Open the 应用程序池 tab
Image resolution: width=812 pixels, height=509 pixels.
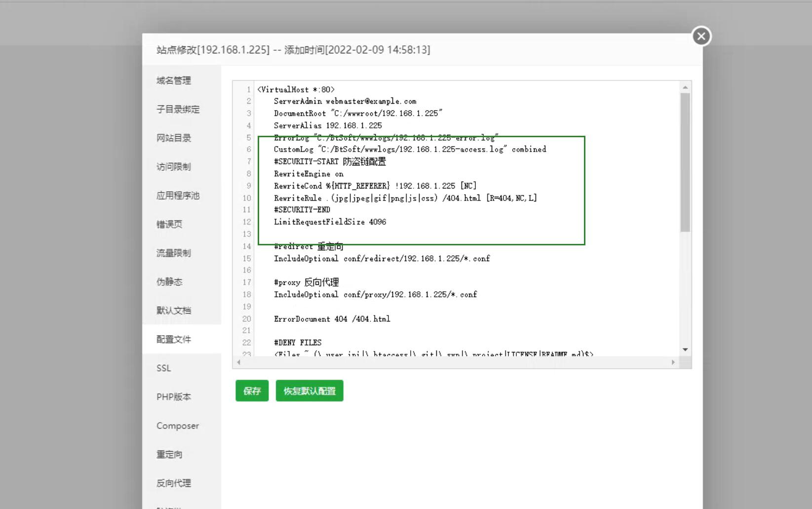click(178, 196)
